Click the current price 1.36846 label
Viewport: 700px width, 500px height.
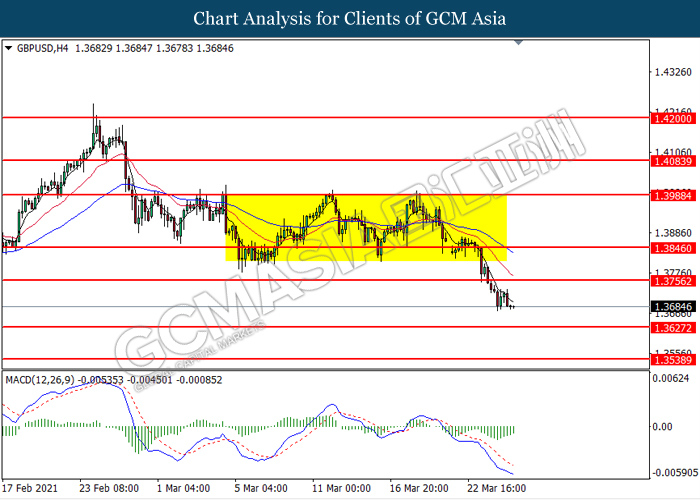(x=673, y=307)
